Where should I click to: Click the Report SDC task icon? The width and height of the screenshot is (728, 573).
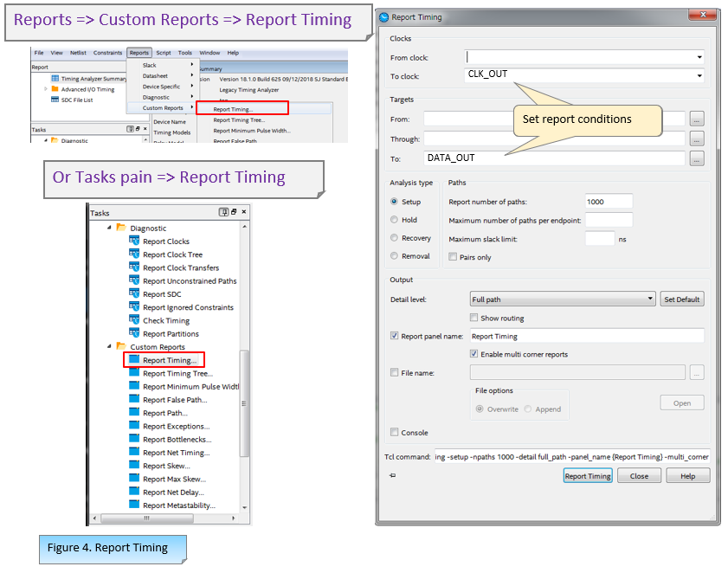click(134, 294)
